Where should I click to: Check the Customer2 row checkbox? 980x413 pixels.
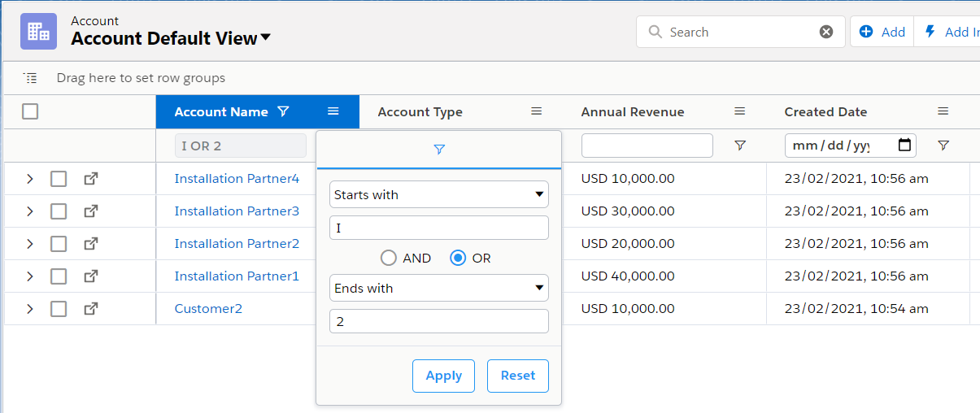59,308
